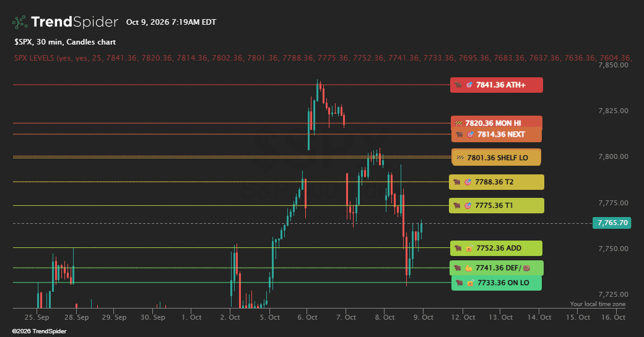Click the "8. Oct" date axis label
This screenshot has height=337, width=644.
(x=385, y=317)
